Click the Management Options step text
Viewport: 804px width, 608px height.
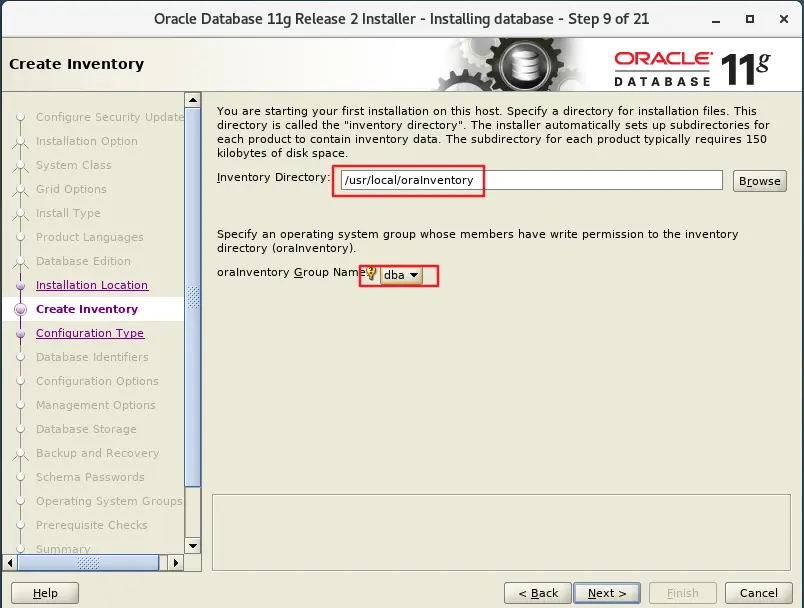(x=95, y=405)
